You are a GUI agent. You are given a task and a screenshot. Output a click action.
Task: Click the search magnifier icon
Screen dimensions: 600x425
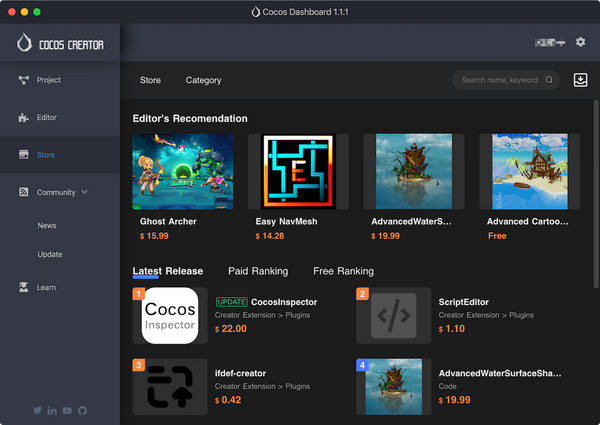click(x=549, y=80)
